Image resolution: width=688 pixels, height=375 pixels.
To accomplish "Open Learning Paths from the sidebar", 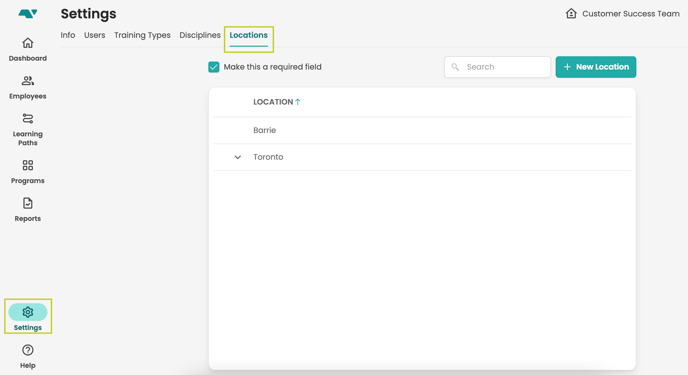I will click(28, 129).
